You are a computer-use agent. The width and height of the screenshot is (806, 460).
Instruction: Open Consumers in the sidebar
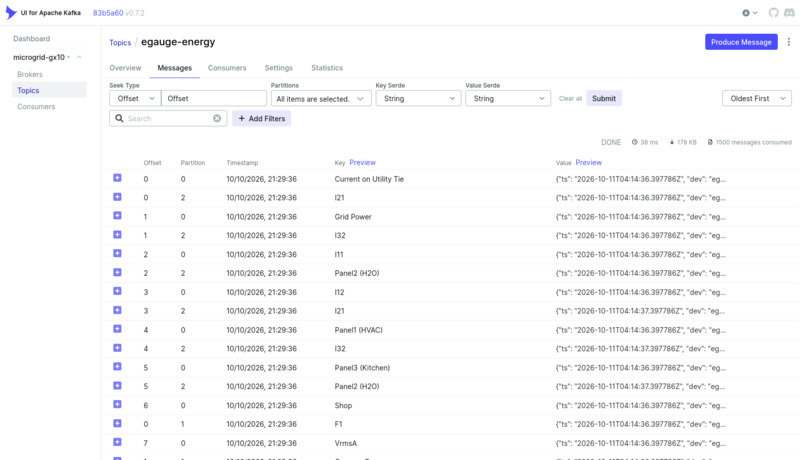(36, 107)
